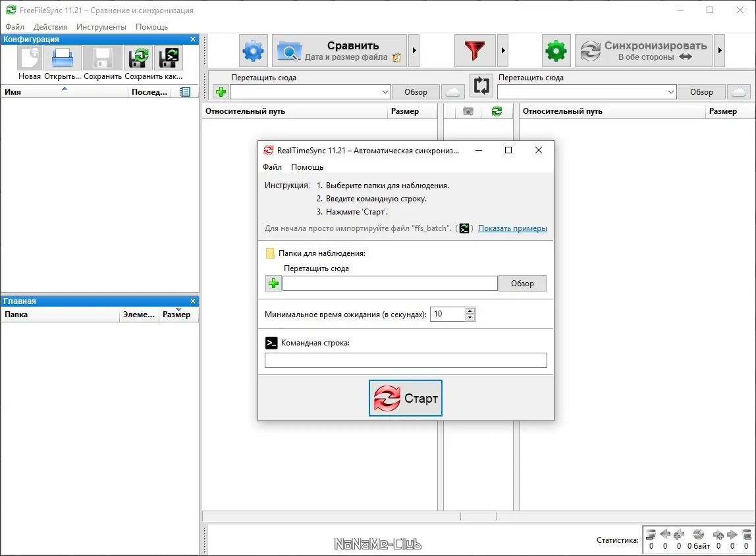
Task: Click the Сохранить как... sync icon
Action: click(x=138, y=59)
